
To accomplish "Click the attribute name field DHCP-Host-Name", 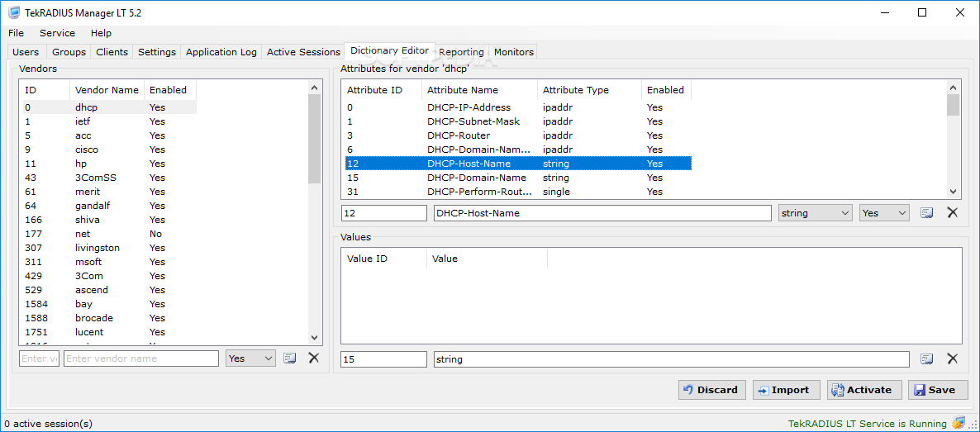I will tap(602, 213).
